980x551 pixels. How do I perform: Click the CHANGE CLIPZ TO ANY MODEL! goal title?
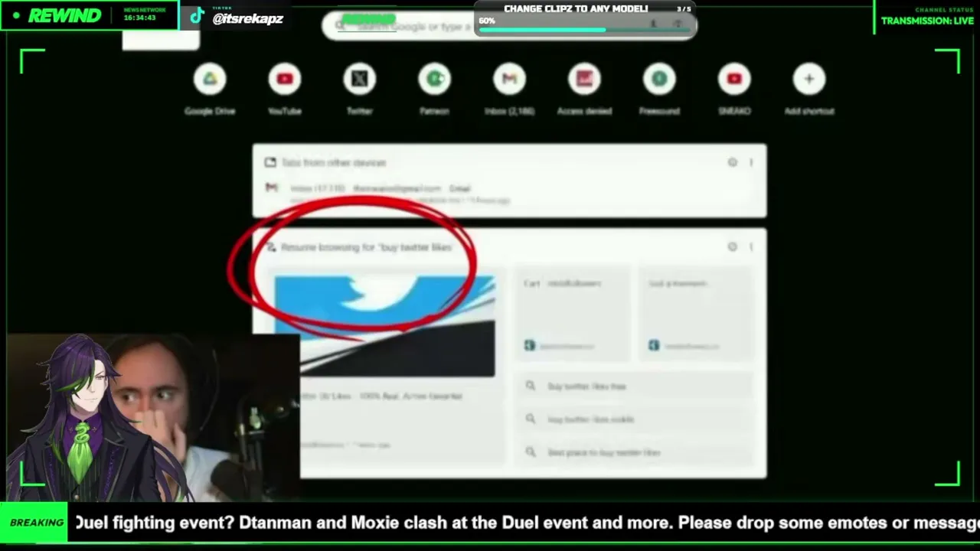point(576,9)
